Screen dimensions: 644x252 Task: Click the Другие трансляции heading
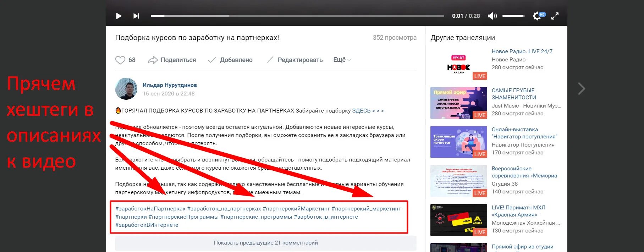pos(463,38)
